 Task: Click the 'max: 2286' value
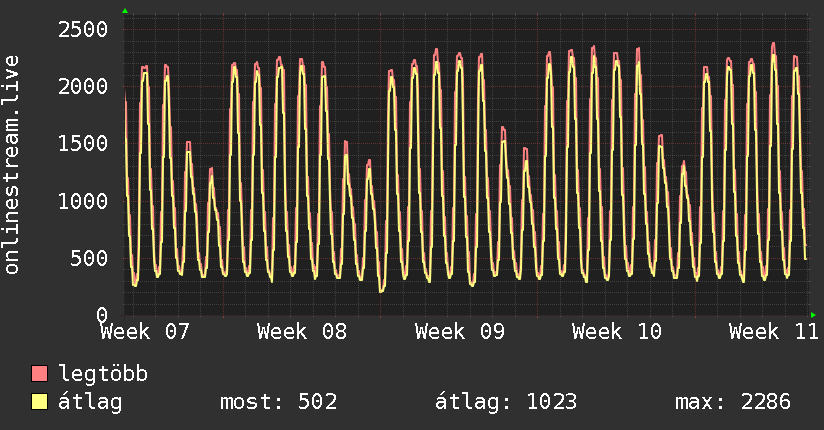733,402
